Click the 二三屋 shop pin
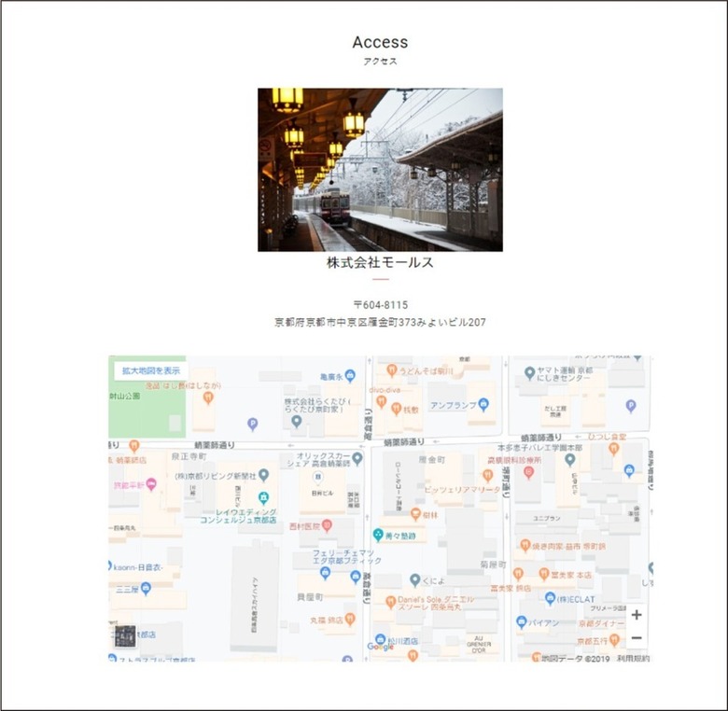The height and width of the screenshot is (711, 728). click(146, 589)
